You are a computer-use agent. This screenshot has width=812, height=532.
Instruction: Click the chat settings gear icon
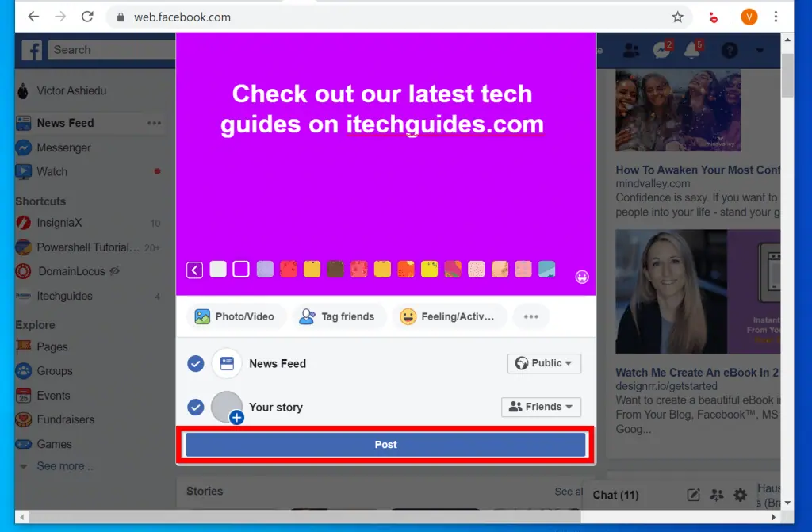tap(740, 495)
